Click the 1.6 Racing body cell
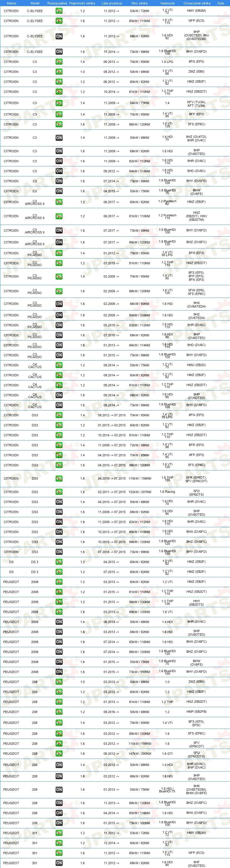Viewport: 230px width, 868px height. (167, 492)
